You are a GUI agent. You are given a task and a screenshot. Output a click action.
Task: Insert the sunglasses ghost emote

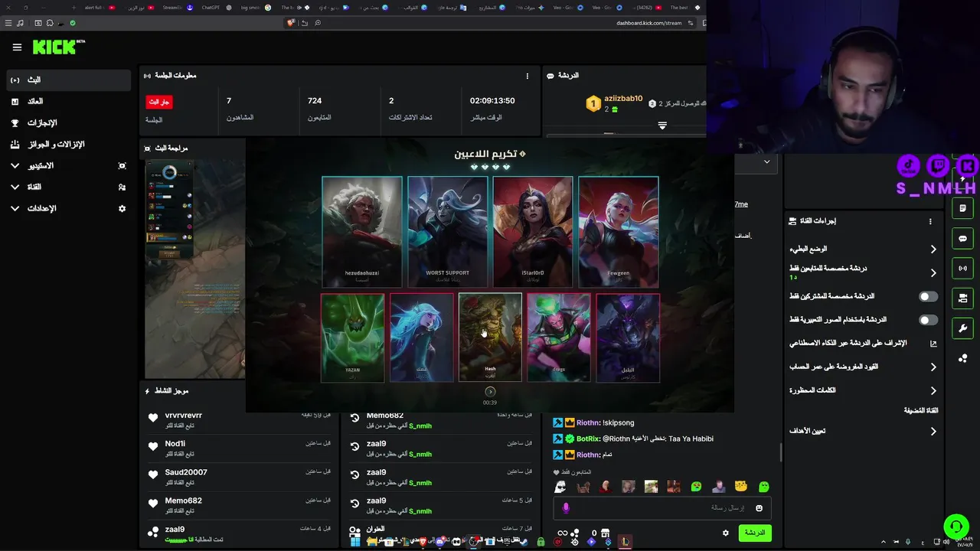pyautogui.click(x=560, y=487)
